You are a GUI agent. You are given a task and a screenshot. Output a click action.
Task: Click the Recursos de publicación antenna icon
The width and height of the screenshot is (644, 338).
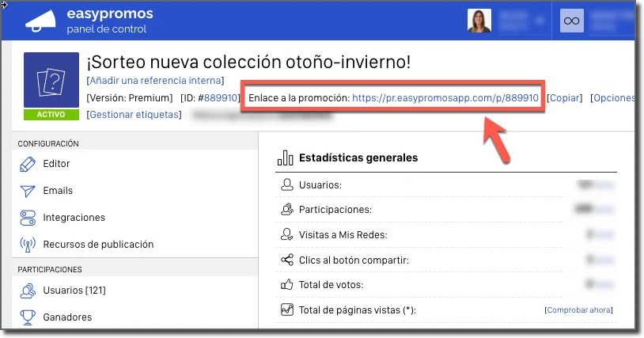click(x=28, y=245)
